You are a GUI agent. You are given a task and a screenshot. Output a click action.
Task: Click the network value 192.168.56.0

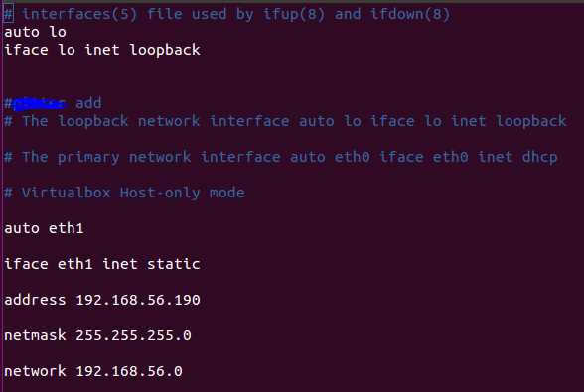(x=129, y=371)
